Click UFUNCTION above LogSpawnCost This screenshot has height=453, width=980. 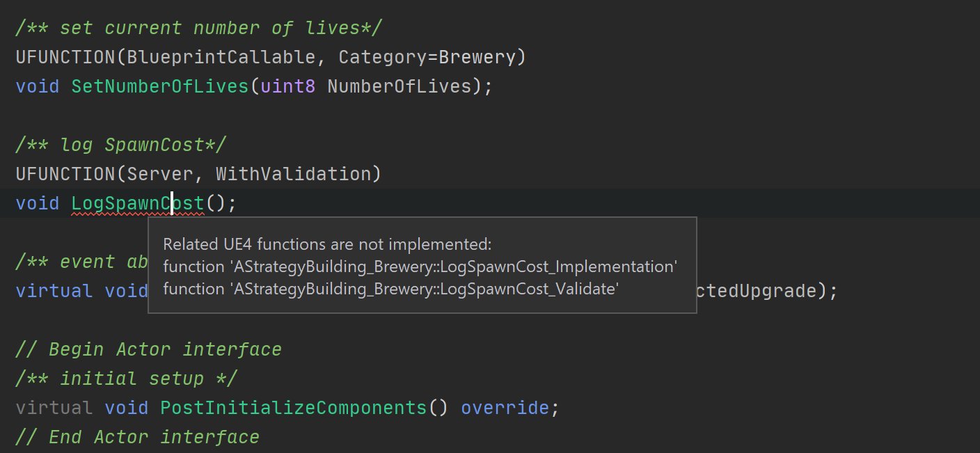tap(65, 174)
